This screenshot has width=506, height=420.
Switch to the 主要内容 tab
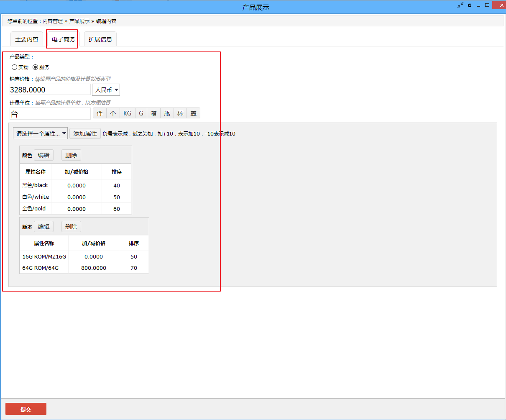pos(27,39)
